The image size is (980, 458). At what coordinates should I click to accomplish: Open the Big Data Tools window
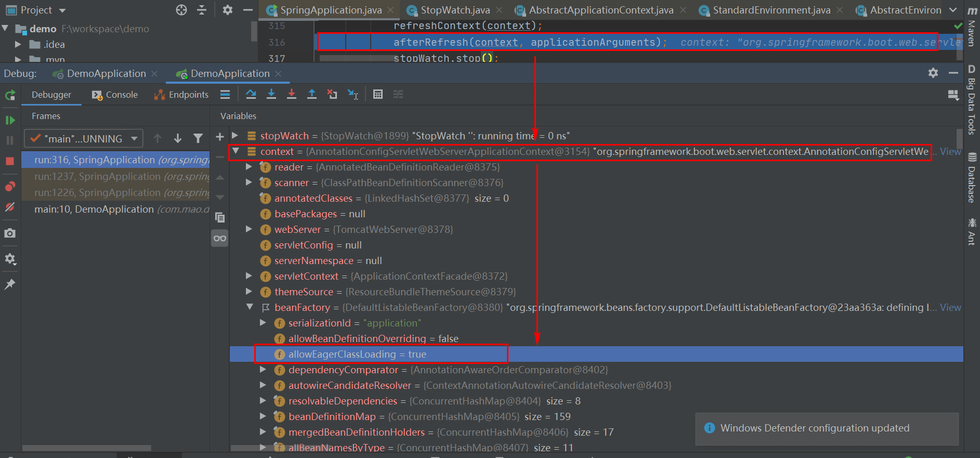[972, 100]
